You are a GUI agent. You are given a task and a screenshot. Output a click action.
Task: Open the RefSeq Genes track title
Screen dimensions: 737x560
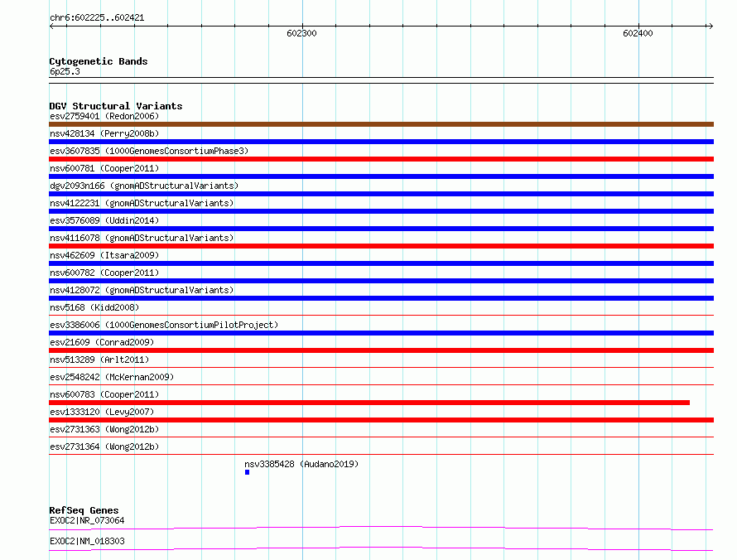tap(84, 510)
